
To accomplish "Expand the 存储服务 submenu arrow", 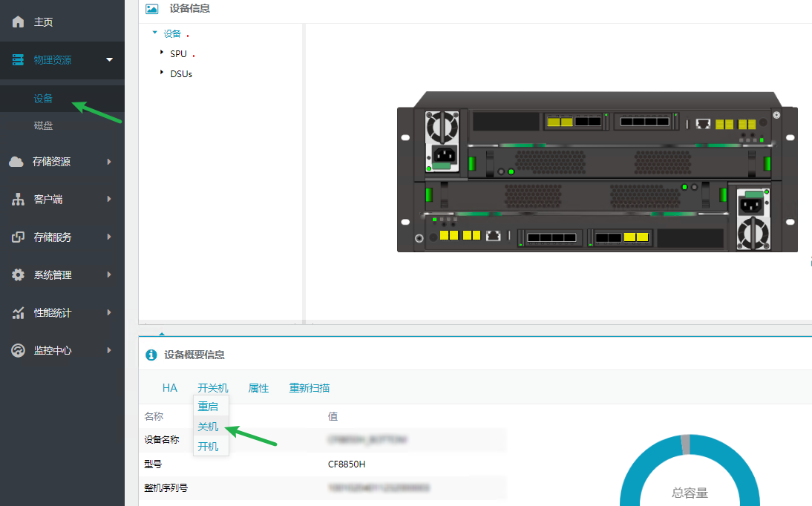I will pos(109,237).
